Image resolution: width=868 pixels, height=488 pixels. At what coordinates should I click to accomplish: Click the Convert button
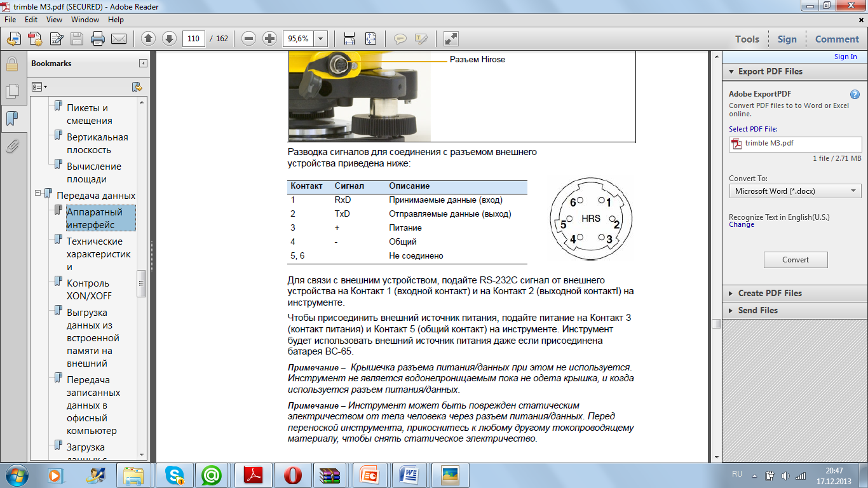coord(796,260)
